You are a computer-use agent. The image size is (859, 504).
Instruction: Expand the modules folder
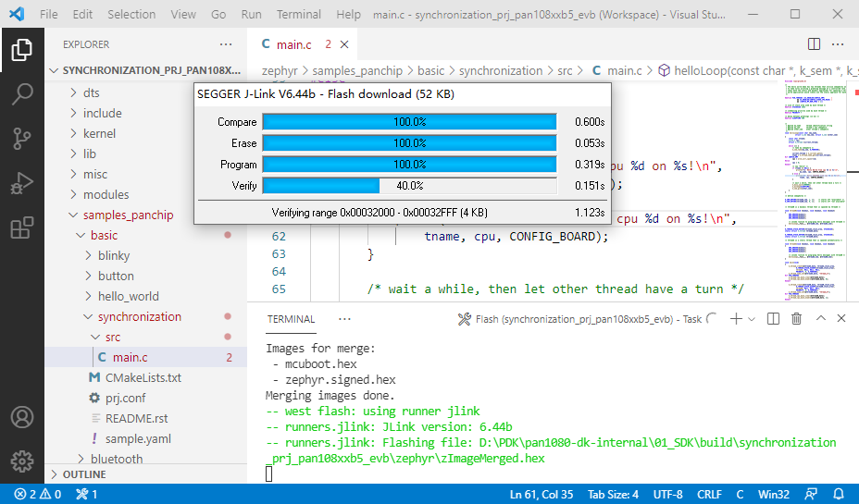click(145, 195)
